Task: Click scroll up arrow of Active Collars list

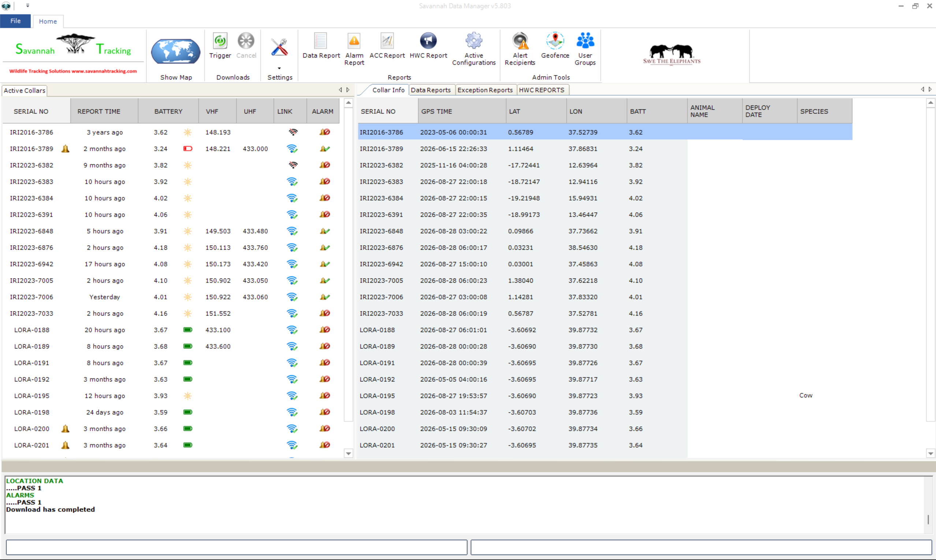Action: tap(349, 102)
